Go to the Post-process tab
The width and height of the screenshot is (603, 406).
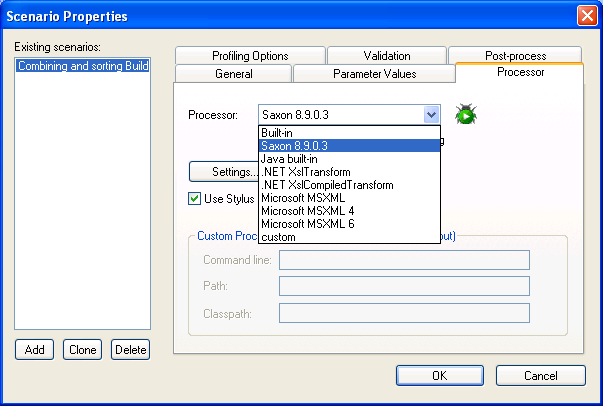(x=515, y=56)
